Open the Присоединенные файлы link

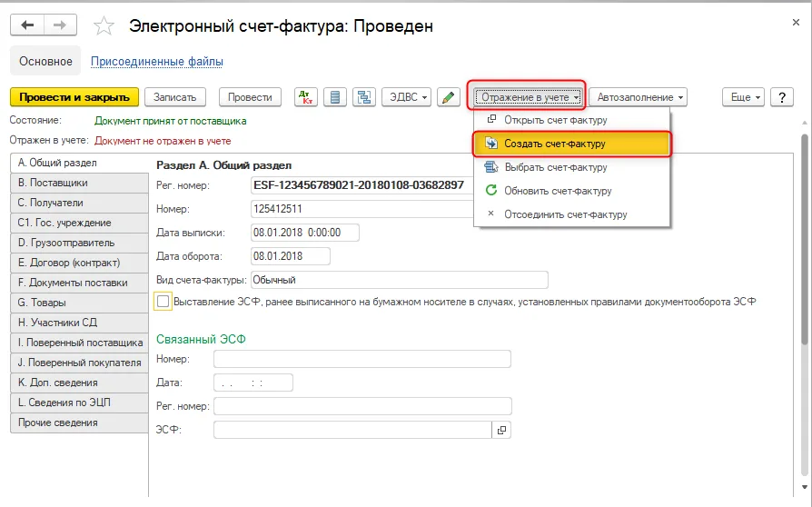157,61
